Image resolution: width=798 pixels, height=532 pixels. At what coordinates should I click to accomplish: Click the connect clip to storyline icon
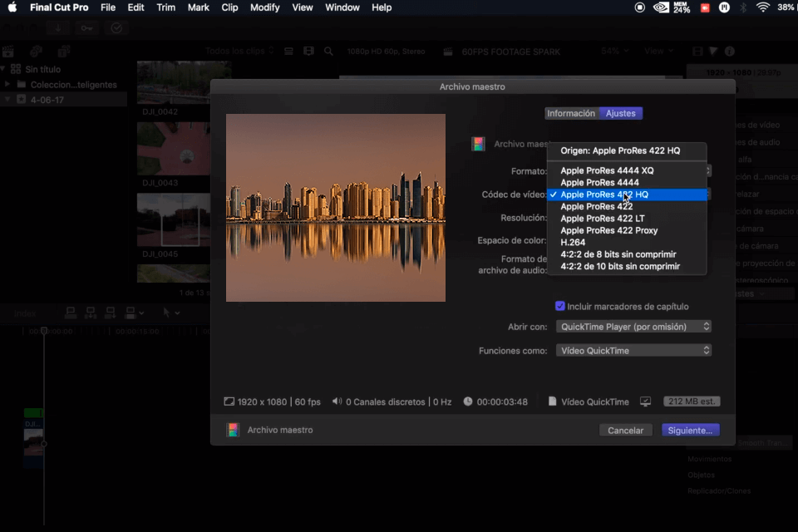71,313
